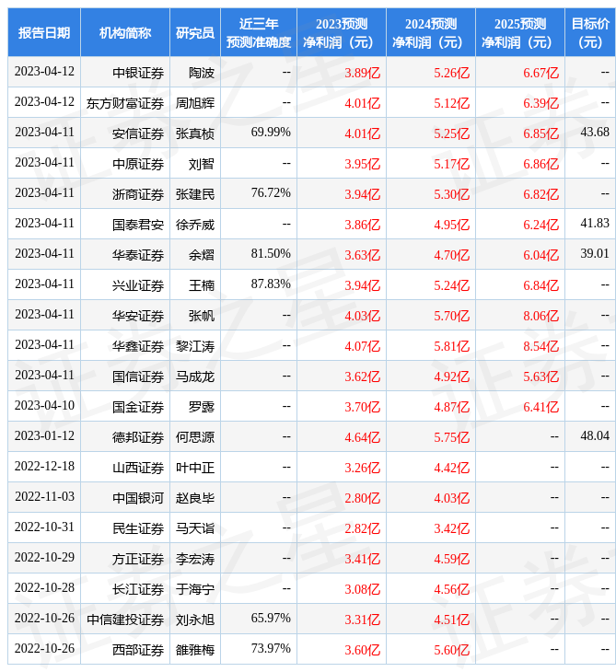
Task: Select the 华泰证券 institution cell
Action: [x=125, y=255]
